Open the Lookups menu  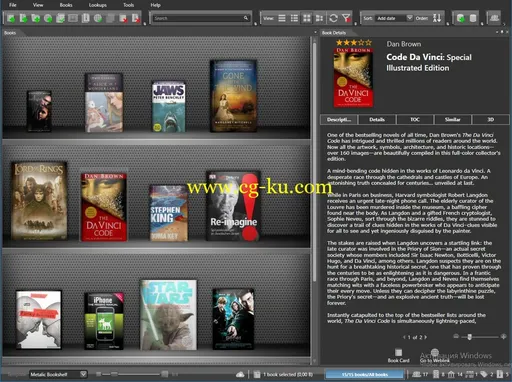click(98, 5)
